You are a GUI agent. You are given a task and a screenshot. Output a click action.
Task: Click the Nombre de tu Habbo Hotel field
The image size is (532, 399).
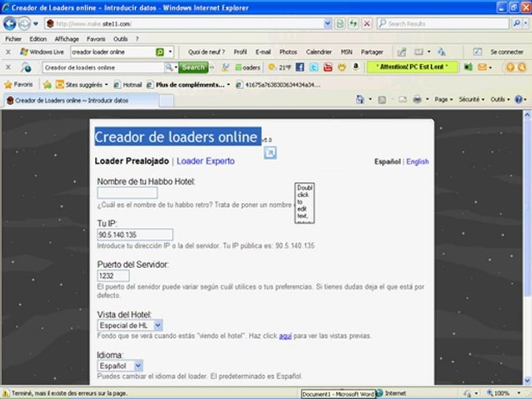127,193
